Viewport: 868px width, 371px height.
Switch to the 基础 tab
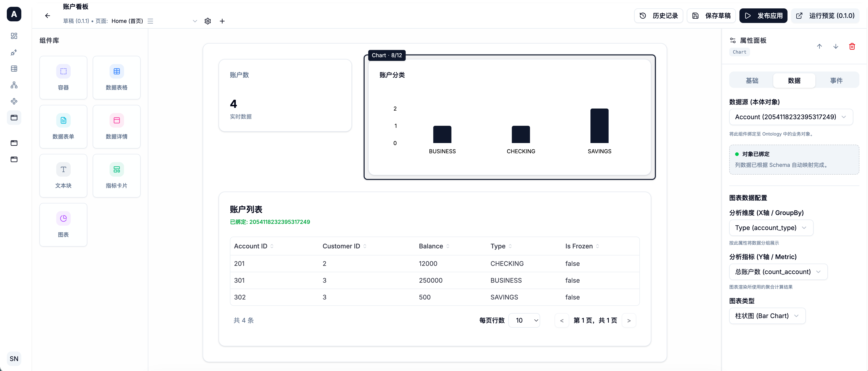pos(752,81)
